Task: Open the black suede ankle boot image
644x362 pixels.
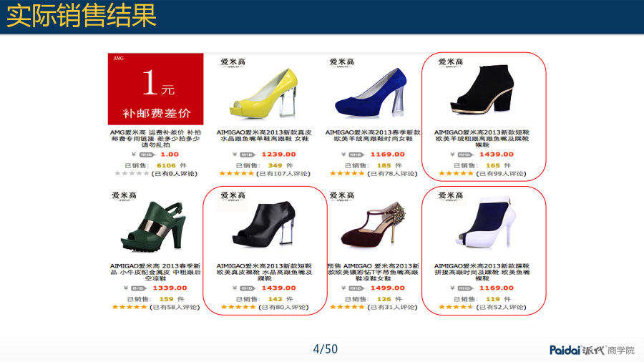Action: 482,89
